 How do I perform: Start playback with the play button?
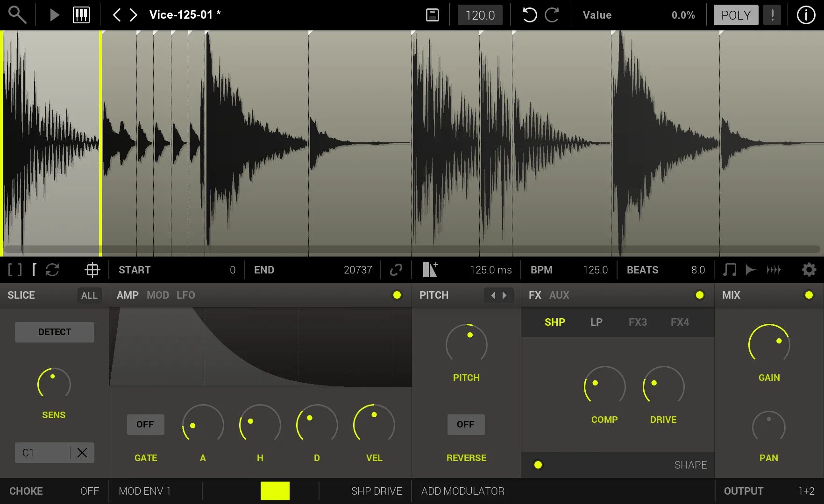(x=54, y=15)
